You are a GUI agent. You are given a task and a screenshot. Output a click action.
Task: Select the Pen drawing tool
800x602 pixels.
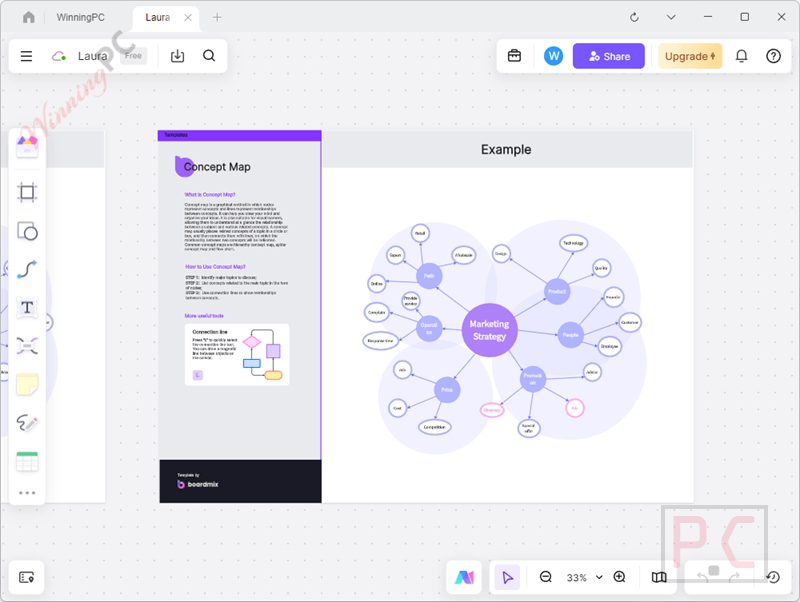pyautogui.click(x=27, y=422)
